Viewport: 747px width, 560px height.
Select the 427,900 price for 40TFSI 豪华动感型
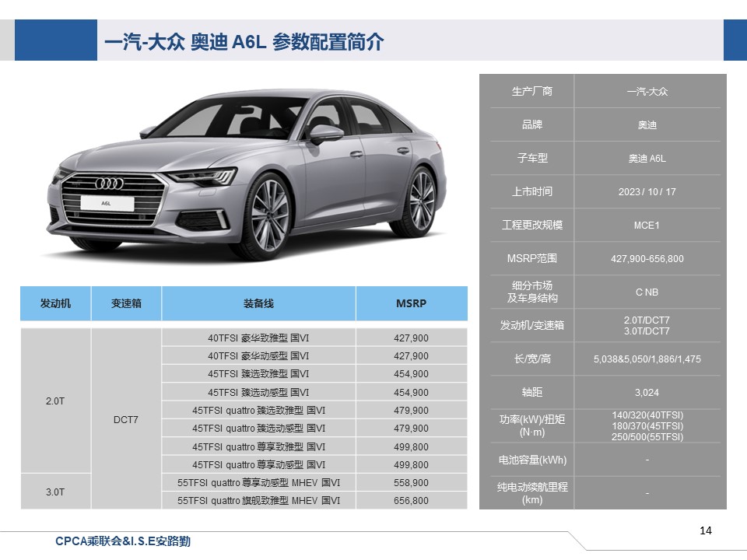[x=411, y=355]
